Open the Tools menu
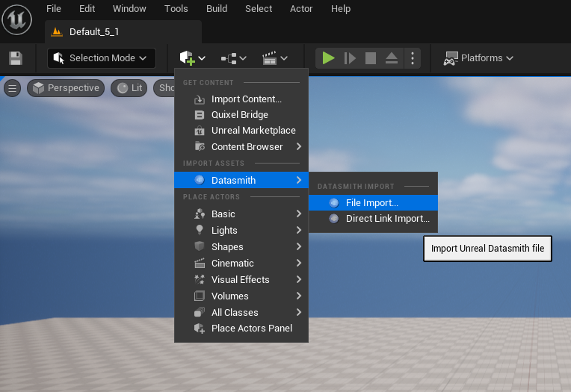The image size is (571, 392). click(176, 9)
